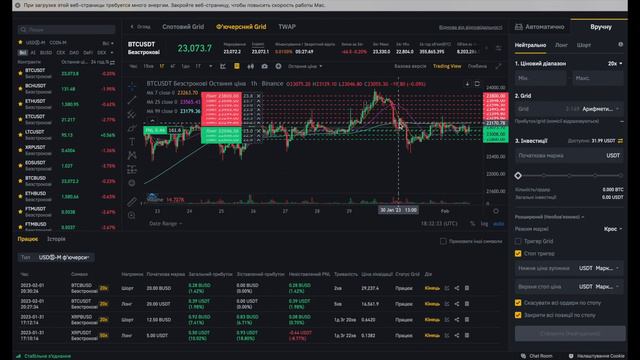Toggle close all positions on stop checkbox
The width and height of the screenshot is (640, 360).
518,315
